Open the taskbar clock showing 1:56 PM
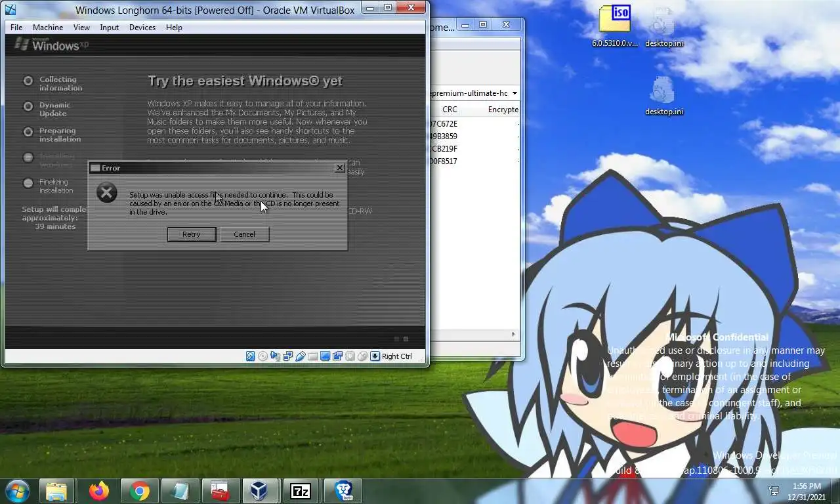The height and width of the screenshot is (504, 840). tap(807, 492)
